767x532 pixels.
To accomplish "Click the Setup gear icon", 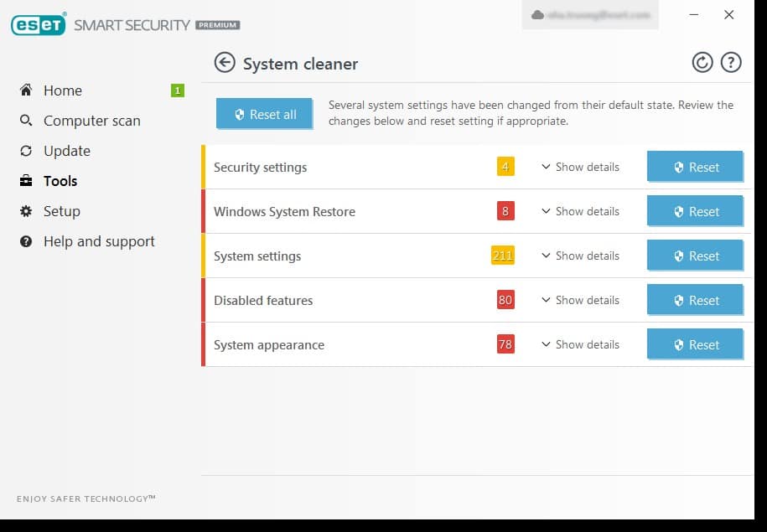I will coord(26,211).
